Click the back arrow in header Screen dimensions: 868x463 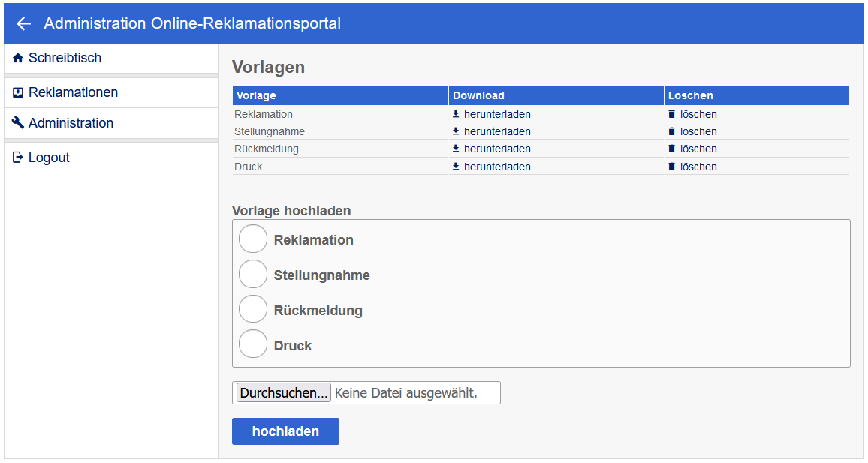point(24,23)
